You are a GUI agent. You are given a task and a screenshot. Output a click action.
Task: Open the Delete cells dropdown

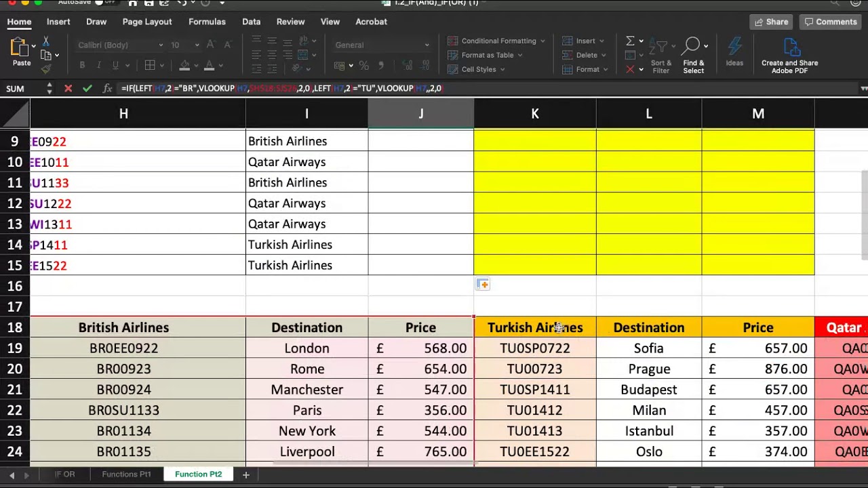pos(585,55)
